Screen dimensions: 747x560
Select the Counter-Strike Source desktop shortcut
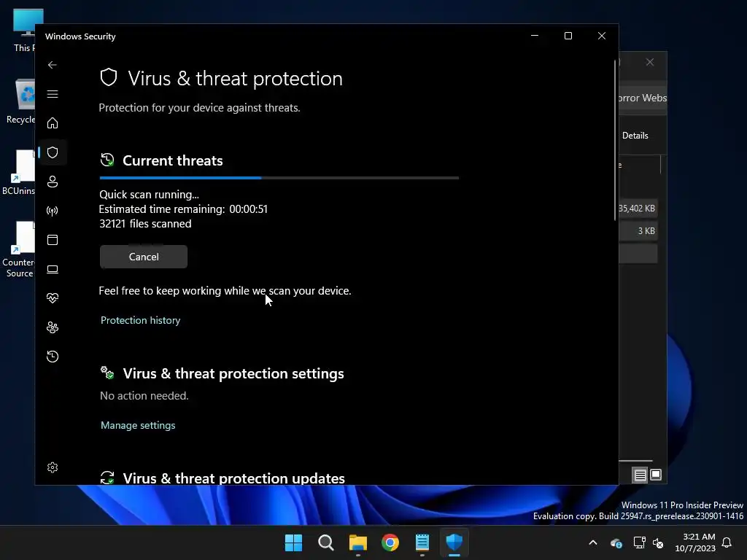(19, 249)
